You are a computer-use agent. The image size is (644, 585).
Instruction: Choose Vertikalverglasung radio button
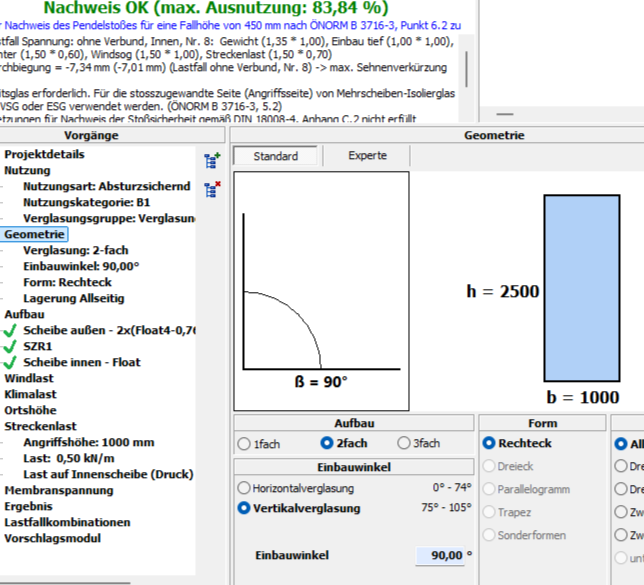point(244,508)
